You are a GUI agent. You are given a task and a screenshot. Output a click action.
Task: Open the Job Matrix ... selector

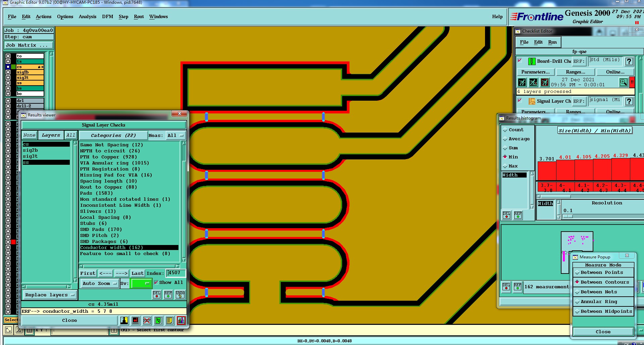[x=29, y=45]
